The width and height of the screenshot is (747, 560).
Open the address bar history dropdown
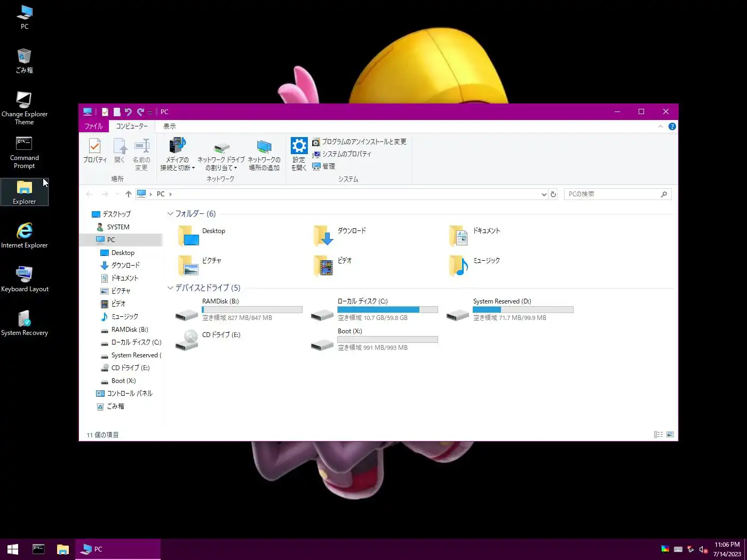[544, 194]
